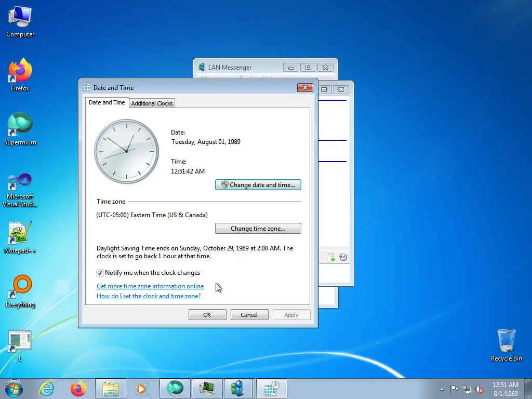Open Windows Explorer from the taskbar
The width and height of the screenshot is (532, 399).
pos(111,389)
